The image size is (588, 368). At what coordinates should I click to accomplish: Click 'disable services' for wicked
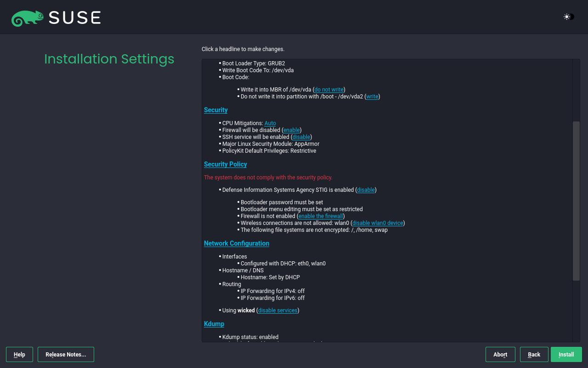tap(277, 310)
